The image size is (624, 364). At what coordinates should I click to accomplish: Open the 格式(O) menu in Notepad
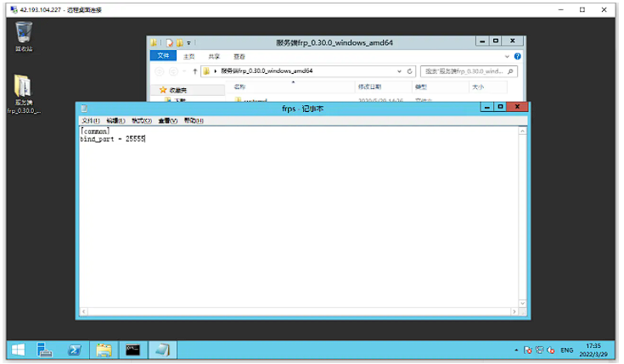click(141, 120)
